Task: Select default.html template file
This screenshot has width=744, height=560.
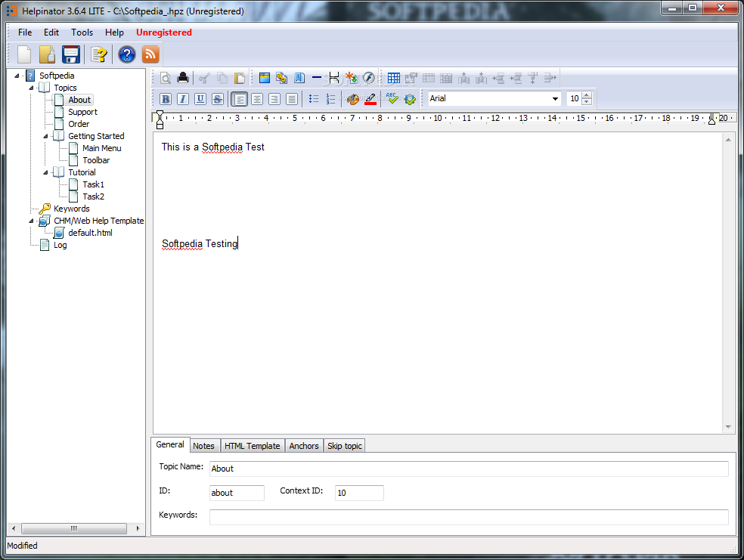Action: click(90, 233)
